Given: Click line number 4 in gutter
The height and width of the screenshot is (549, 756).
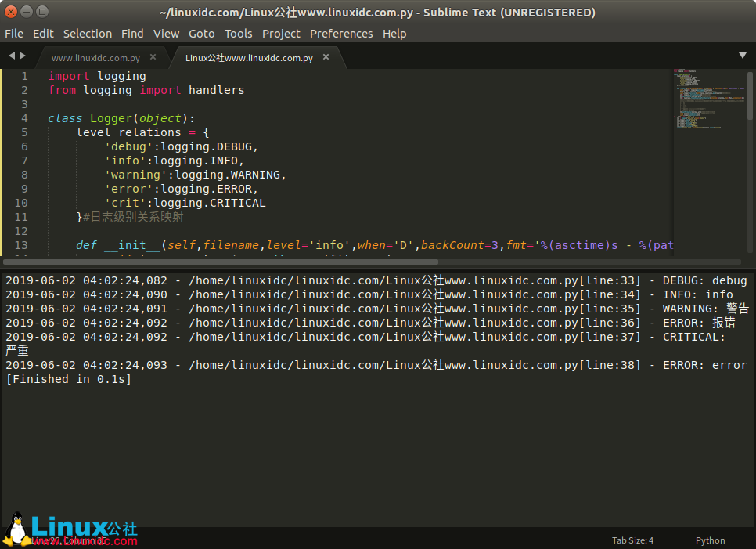Looking at the screenshot, I should [x=24, y=119].
